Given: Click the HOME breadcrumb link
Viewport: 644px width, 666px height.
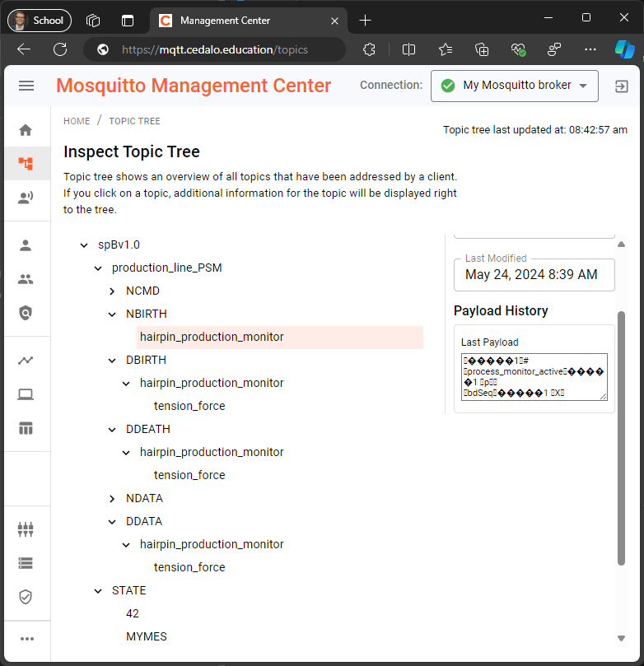Looking at the screenshot, I should (x=77, y=121).
